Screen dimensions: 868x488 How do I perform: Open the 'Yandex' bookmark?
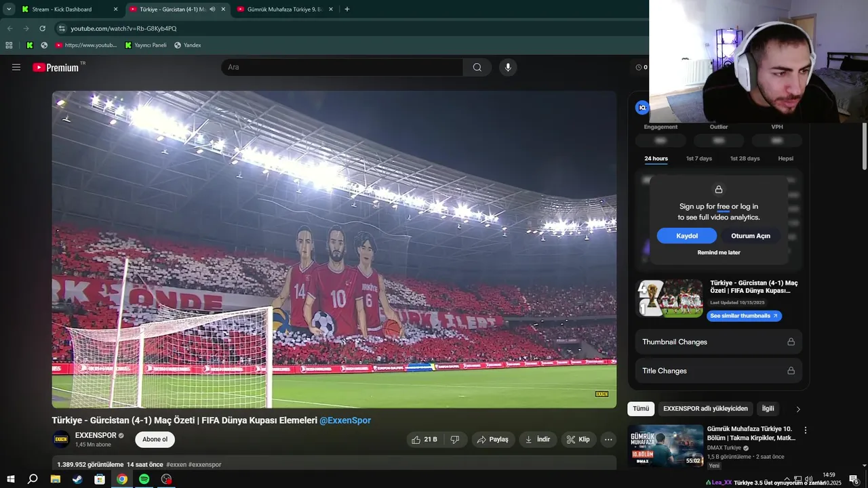coord(187,45)
